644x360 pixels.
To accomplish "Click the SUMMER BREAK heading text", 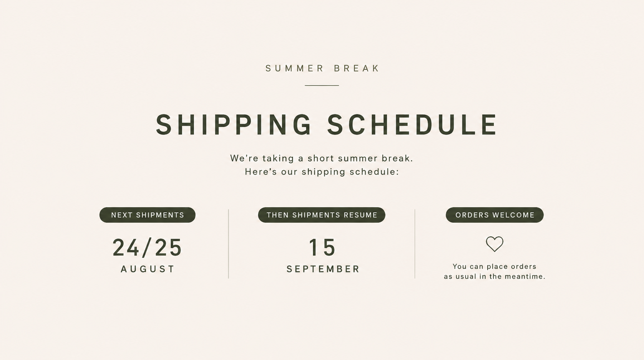I will 322,68.
